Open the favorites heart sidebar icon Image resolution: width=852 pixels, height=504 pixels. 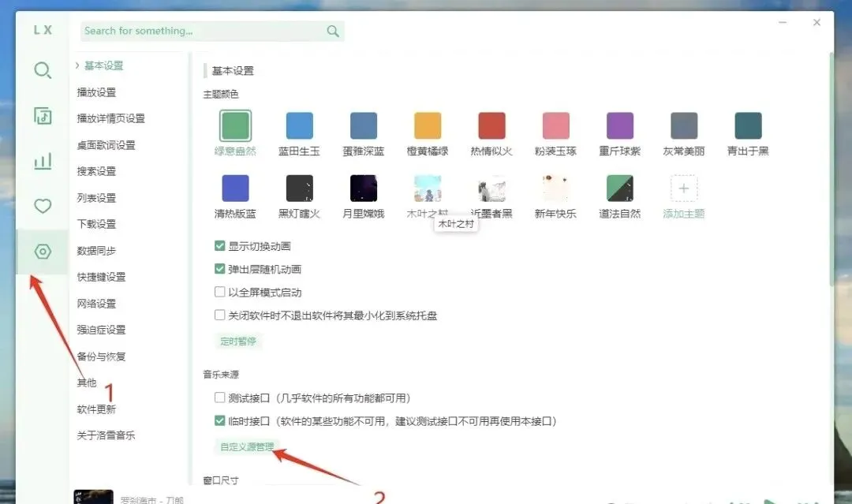[x=43, y=206]
